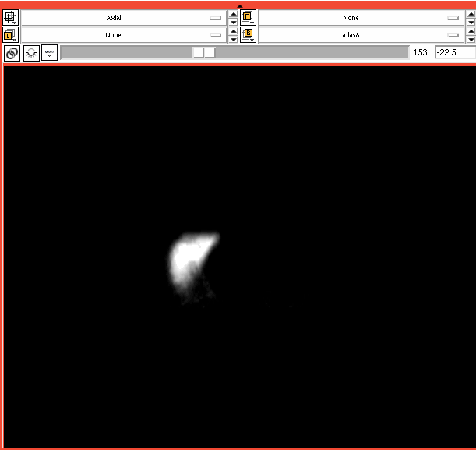Open the label volume dropdown showing None
476x450 pixels.
(123, 35)
